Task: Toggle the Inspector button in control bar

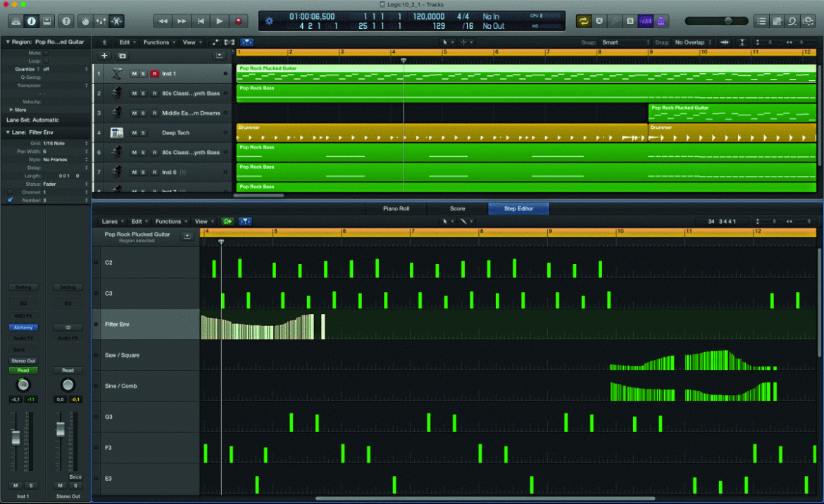Action: pos(32,21)
